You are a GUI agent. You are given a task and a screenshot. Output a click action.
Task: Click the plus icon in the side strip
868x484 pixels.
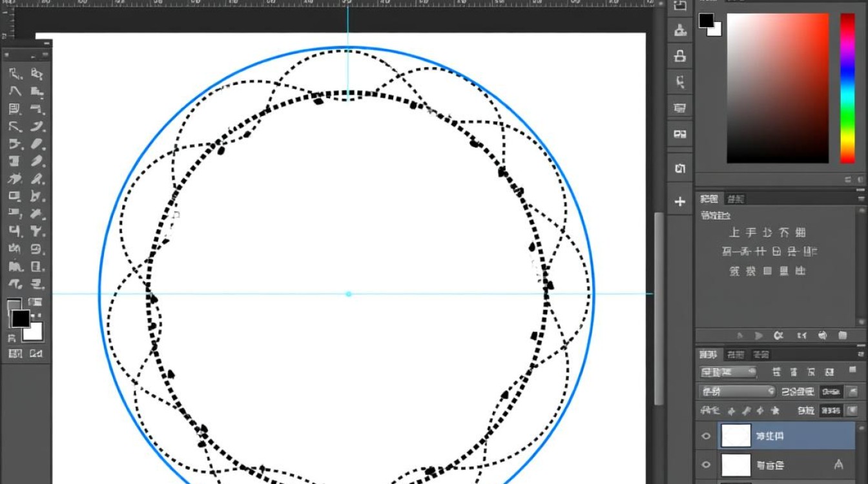[x=679, y=202]
